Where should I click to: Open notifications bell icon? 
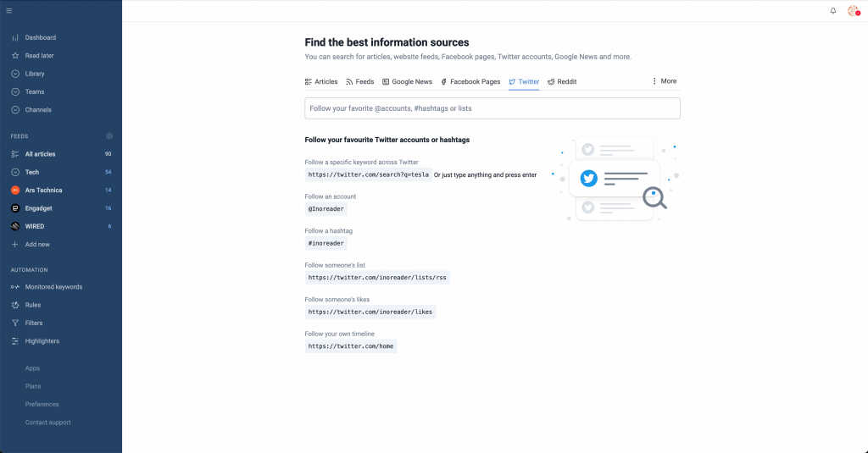point(832,10)
